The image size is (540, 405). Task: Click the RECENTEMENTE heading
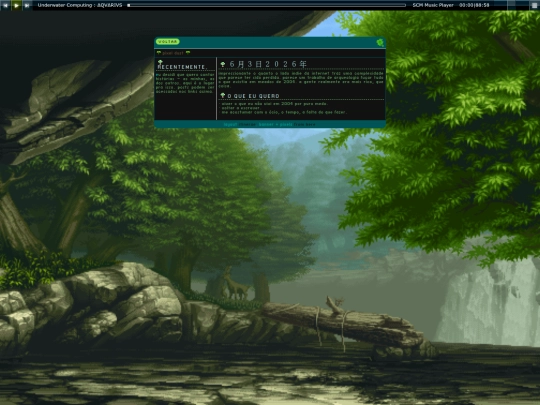[x=183, y=67]
